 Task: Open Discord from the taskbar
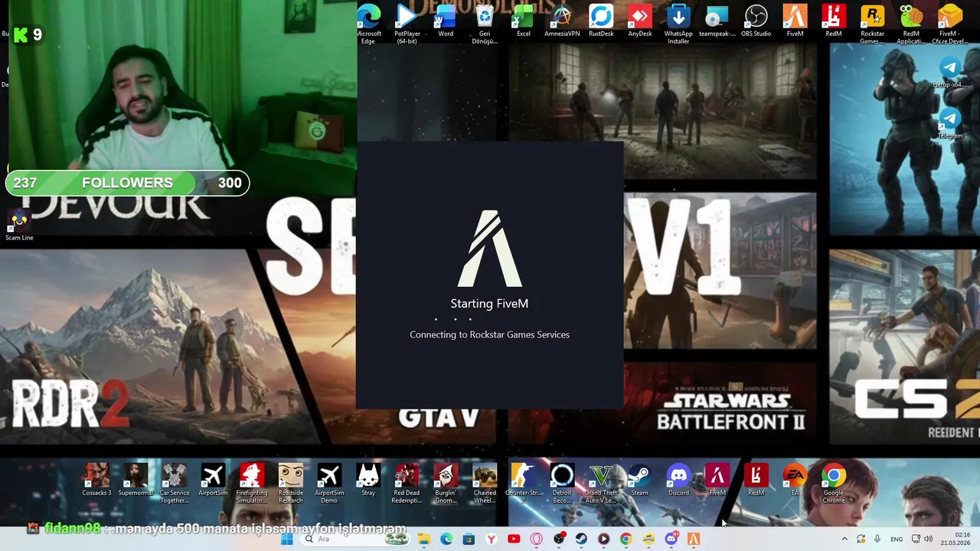(x=671, y=539)
